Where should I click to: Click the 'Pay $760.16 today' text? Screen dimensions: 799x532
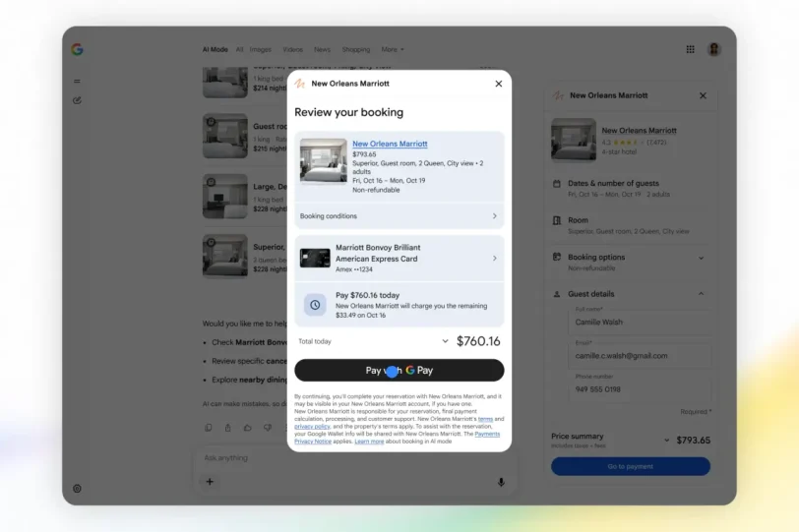[x=367, y=295]
